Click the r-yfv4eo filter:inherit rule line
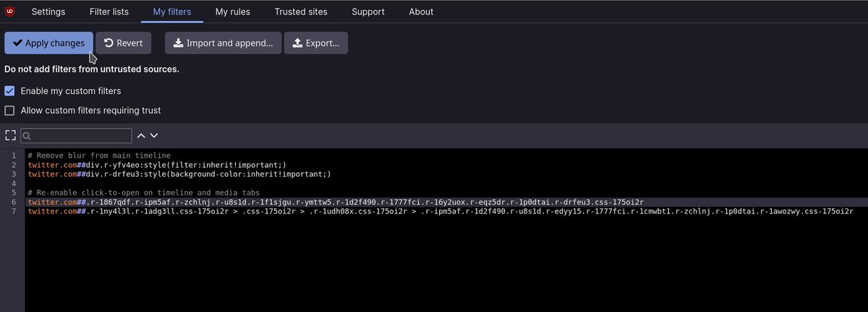Viewport: 868px width, 312px height. pos(158,165)
